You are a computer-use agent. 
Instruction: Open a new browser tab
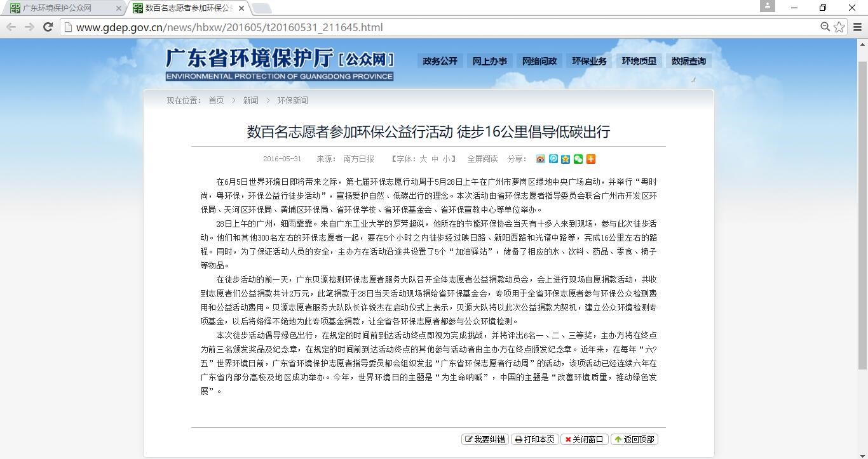coord(262,8)
